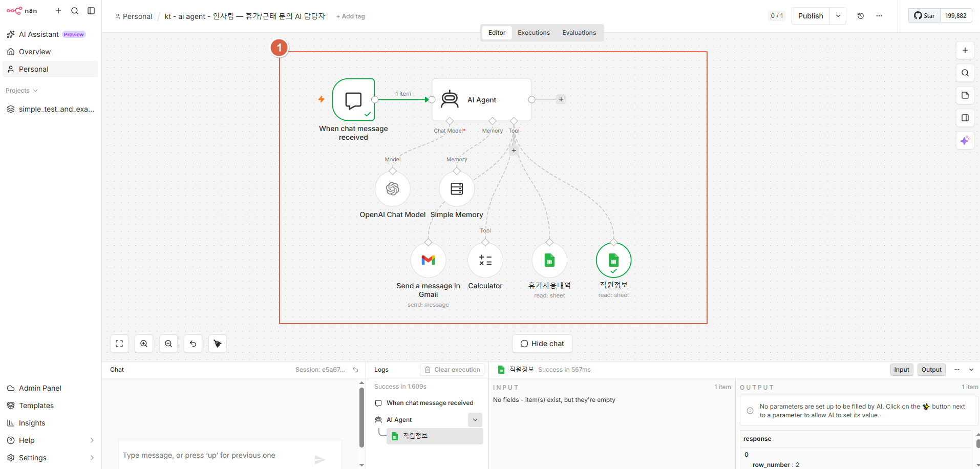Switch to the Executions tab
This screenshot has width=980, height=469.
[x=534, y=33]
